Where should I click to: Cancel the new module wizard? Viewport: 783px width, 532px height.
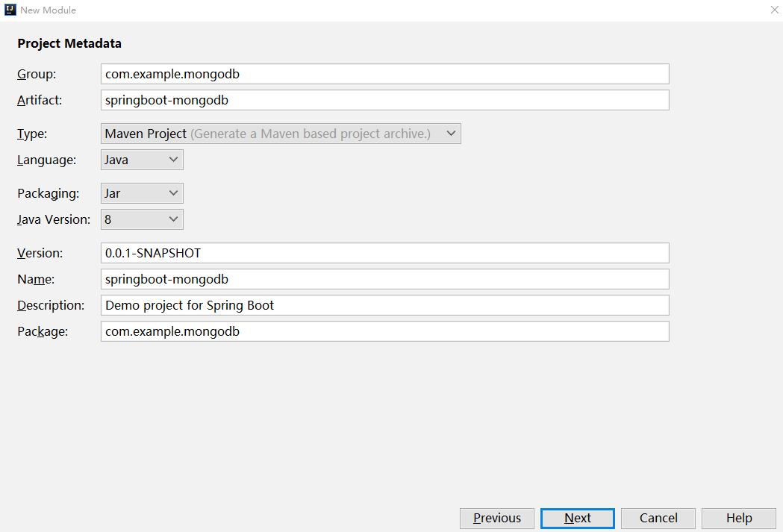(x=658, y=518)
